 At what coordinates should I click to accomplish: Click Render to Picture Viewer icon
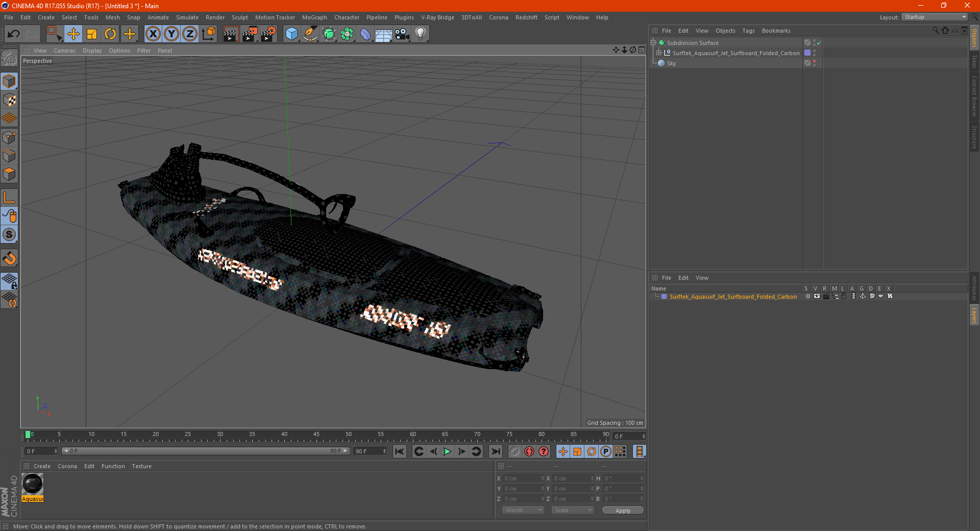250,34
